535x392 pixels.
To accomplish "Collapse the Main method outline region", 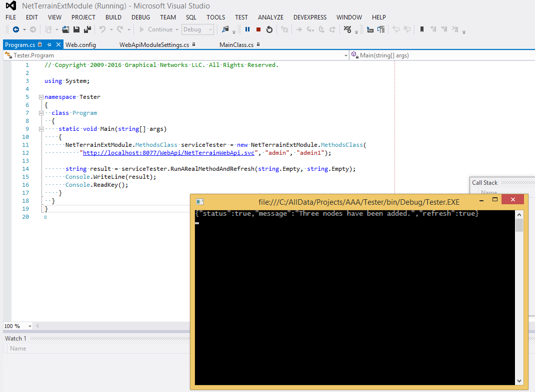I will click(41, 129).
